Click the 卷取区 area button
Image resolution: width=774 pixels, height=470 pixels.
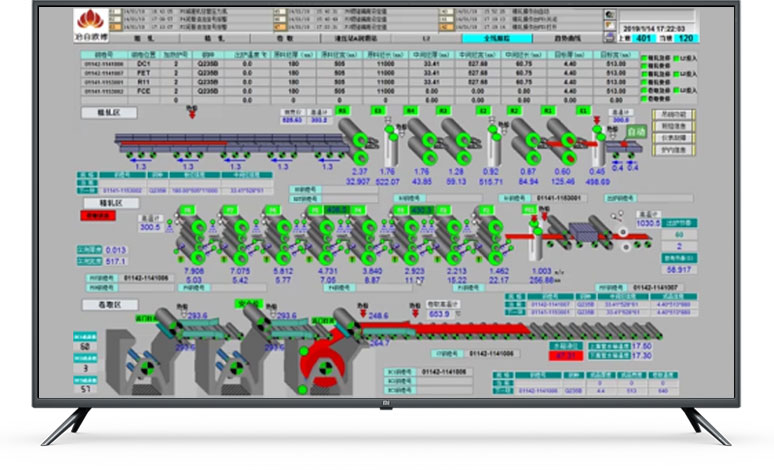coord(110,305)
